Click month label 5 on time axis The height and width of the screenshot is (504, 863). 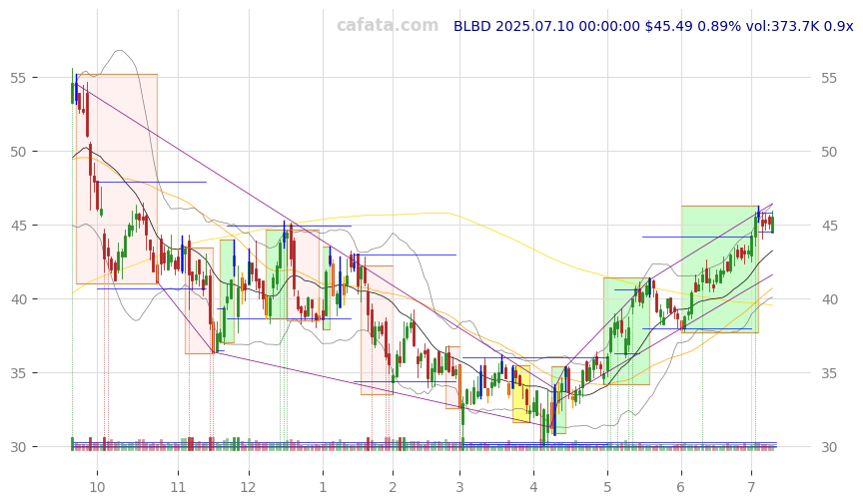(607, 487)
